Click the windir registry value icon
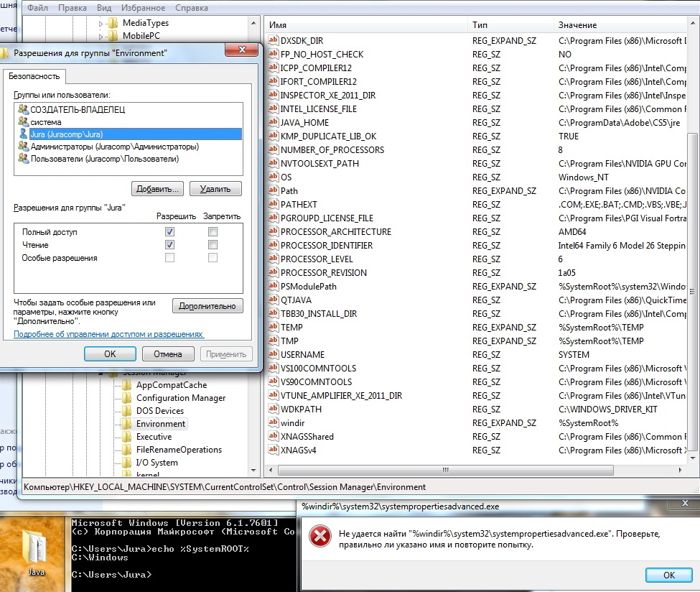Image resolution: width=700 pixels, height=592 pixels. [x=273, y=423]
